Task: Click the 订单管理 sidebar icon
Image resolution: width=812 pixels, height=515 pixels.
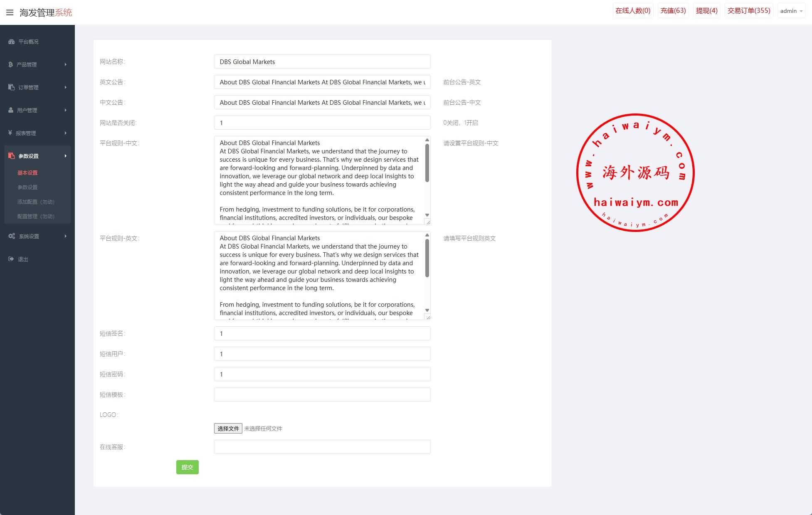Action: tap(11, 87)
